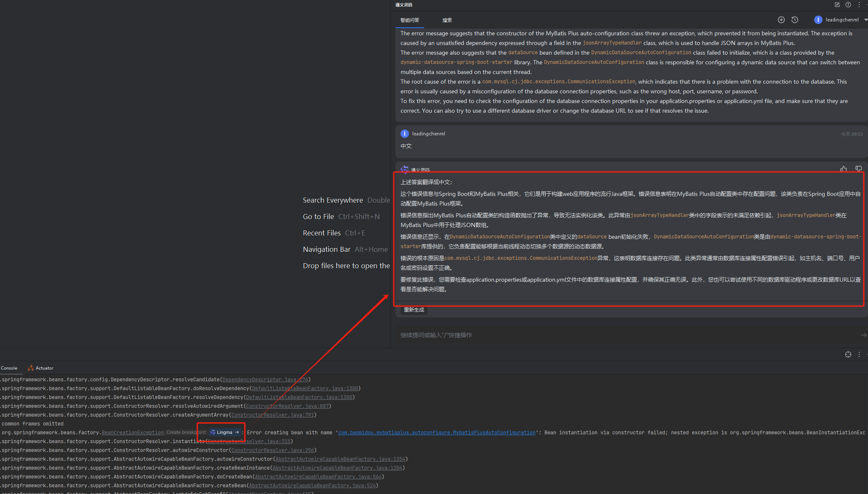
Task: Open the edit feedback icon in panel header
Action: coord(837,5)
